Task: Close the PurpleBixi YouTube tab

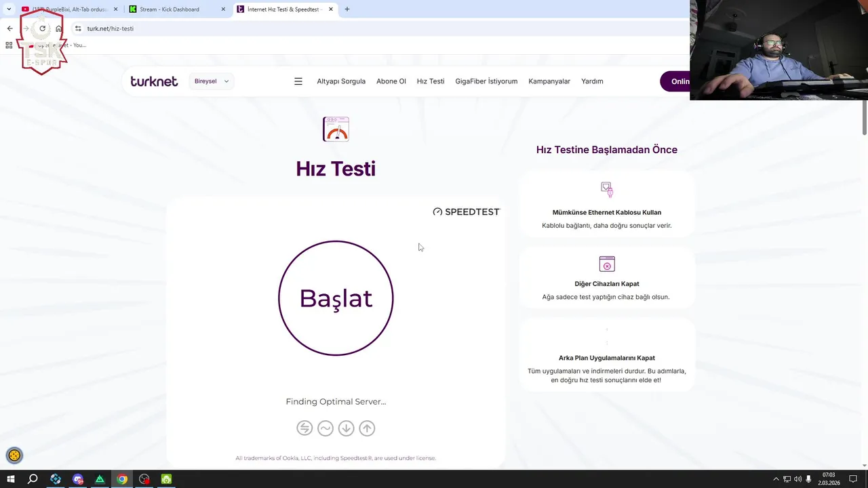Action: (x=115, y=9)
